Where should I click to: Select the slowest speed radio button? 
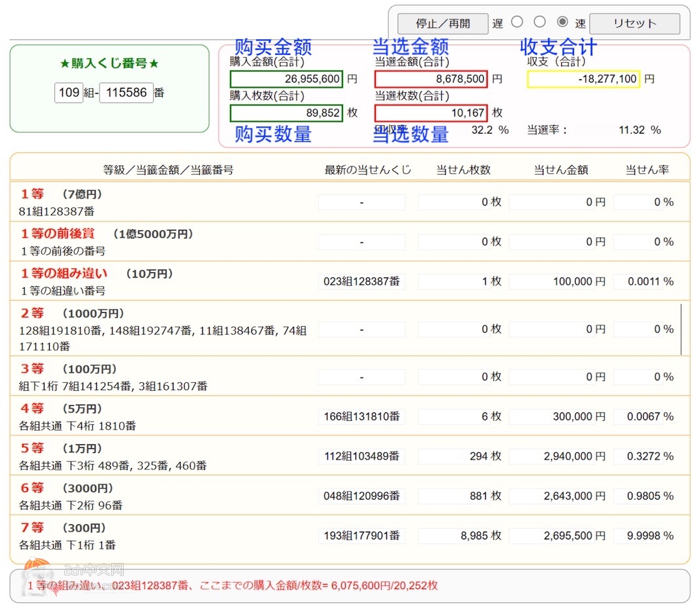pos(517,22)
